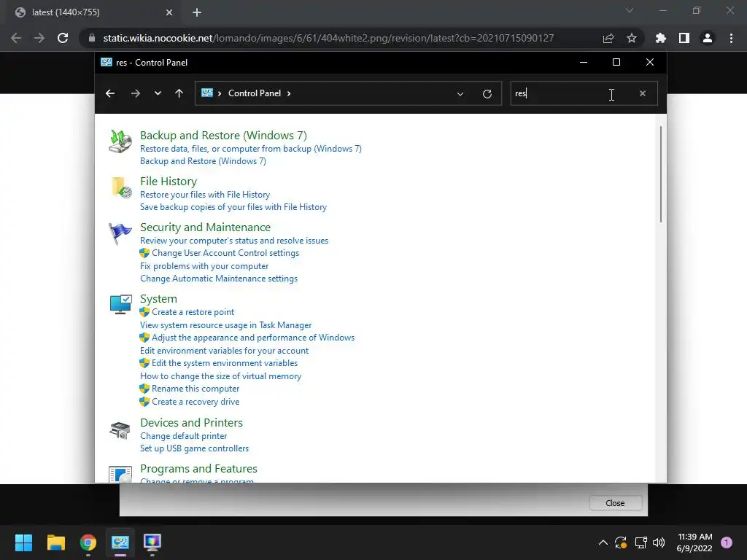Open Change default printer
747x560 pixels.
pos(183,436)
